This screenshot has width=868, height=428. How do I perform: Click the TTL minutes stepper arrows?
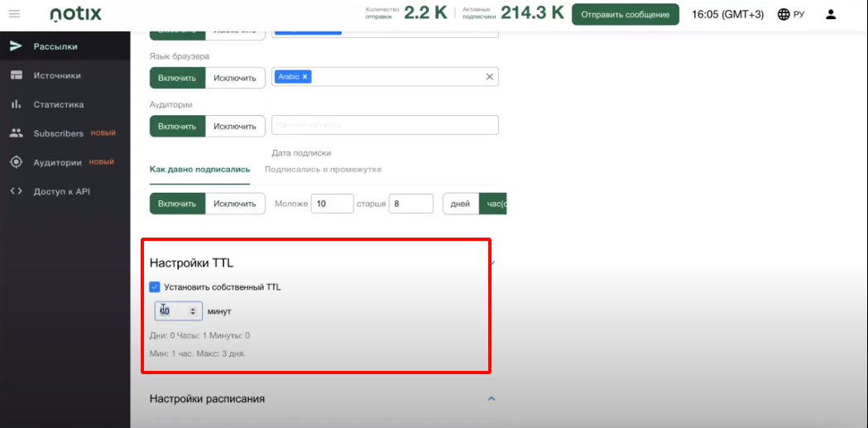click(193, 311)
